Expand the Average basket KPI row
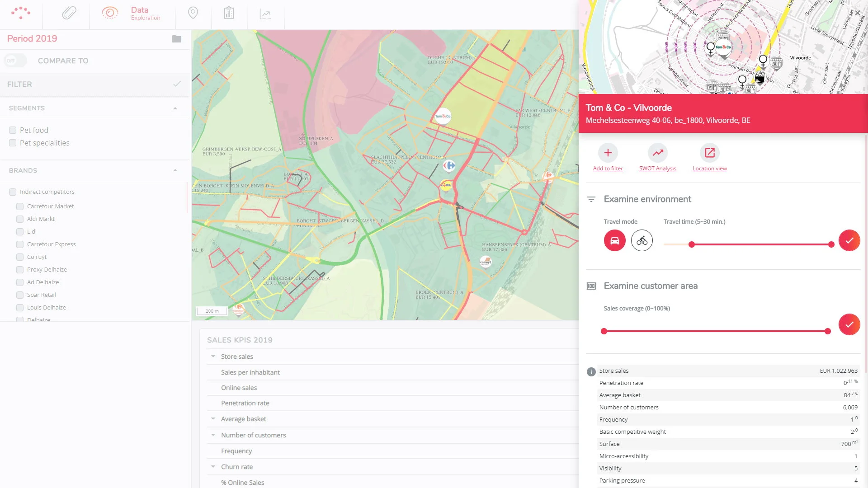The height and width of the screenshot is (488, 868). coord(213,419)
